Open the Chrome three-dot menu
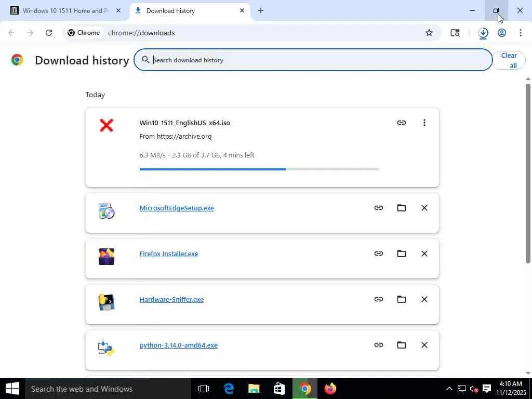The width and height of the screenshot is (532, 399). (521, 33)
